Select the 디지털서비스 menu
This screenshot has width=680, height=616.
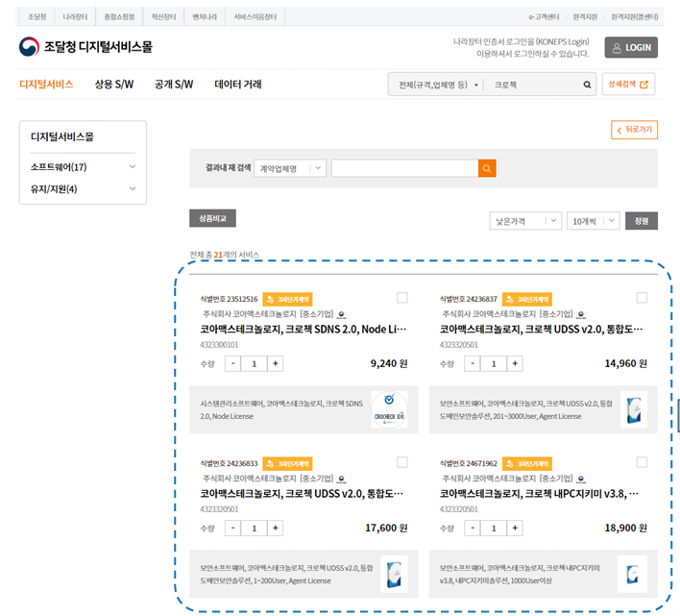coord(46,85)
